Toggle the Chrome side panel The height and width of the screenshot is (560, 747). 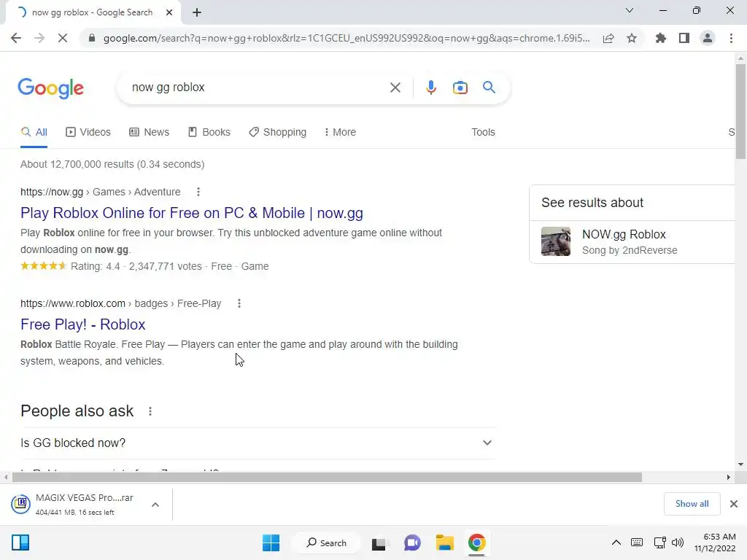pos(684,38)
